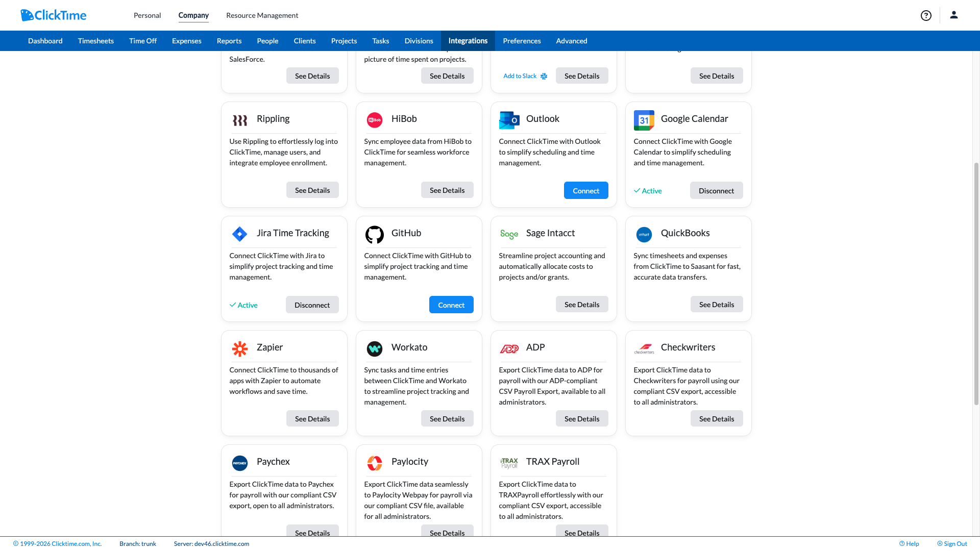Image resolution: width=980 pixels, height=551 pixels.
Task: Click the TRAX Payroll card title
Action: click(x=553, y=461)
